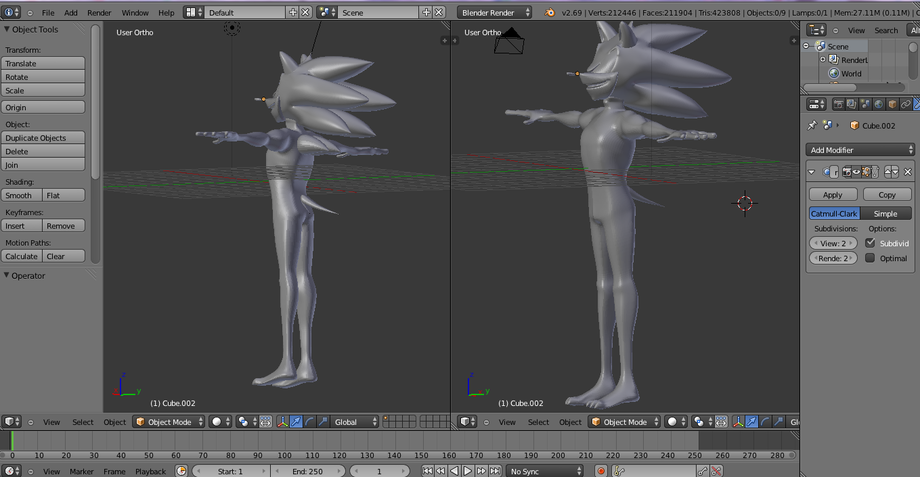This screenshot has height=477, width=920.
Task: Open the timeline Playback menu
Action: [x=150, y=471]
